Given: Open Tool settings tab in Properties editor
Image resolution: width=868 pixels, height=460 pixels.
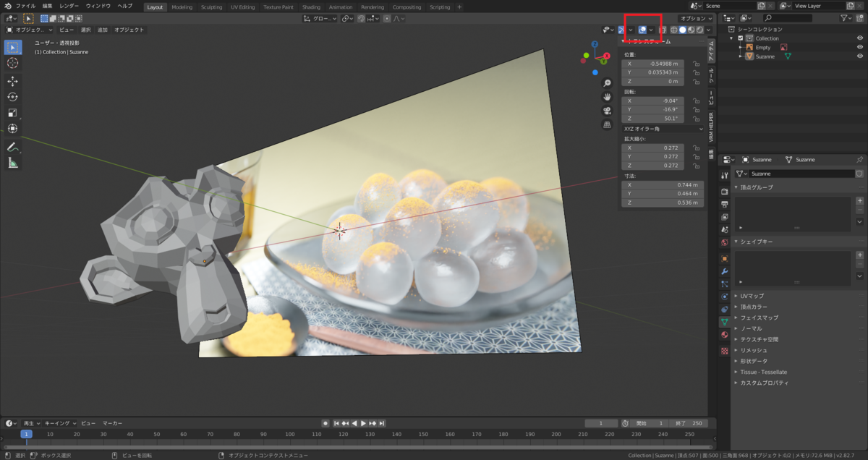Looking at the screenshot, I should point(725,176).
